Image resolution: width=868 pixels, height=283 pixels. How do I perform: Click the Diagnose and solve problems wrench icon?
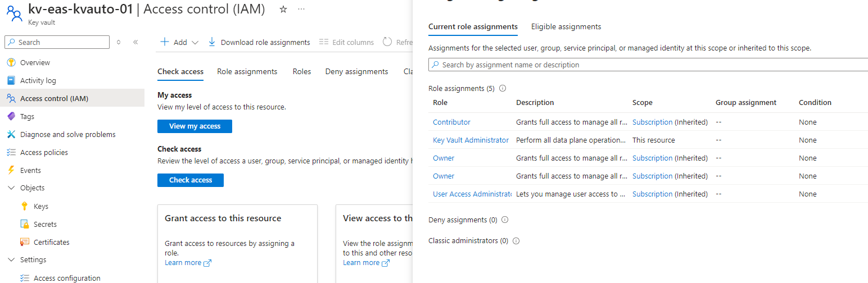tap(11, 134)
